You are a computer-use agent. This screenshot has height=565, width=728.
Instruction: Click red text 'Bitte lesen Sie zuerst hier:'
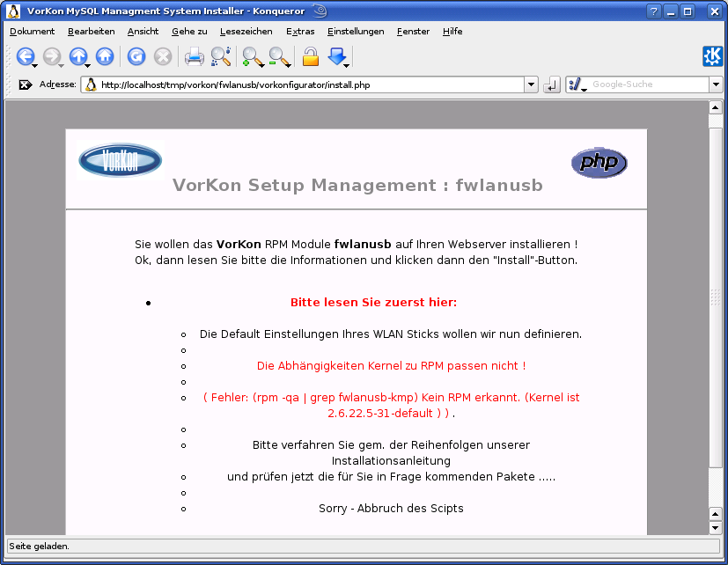coord(373,302)
